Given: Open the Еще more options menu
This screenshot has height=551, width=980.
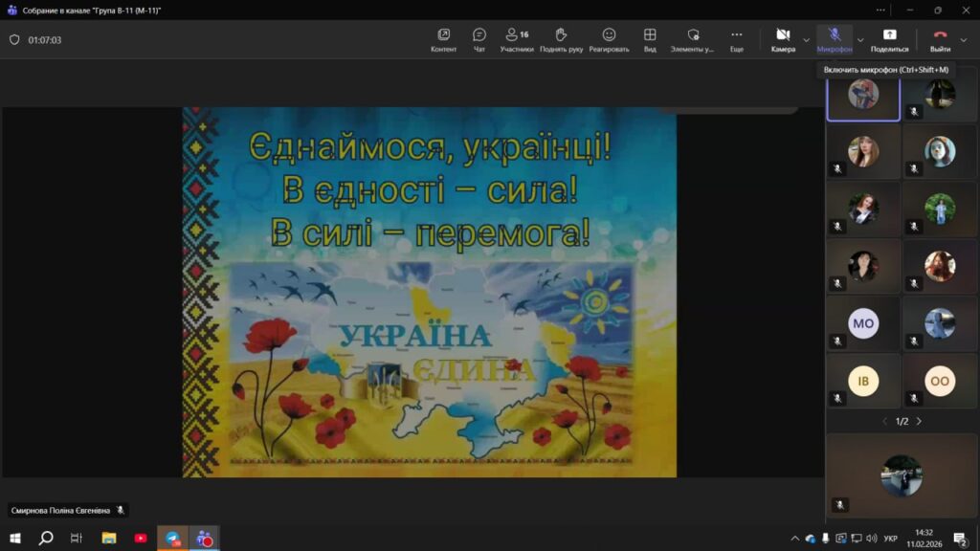Looking at the screenshot, I should coord(736,39).
